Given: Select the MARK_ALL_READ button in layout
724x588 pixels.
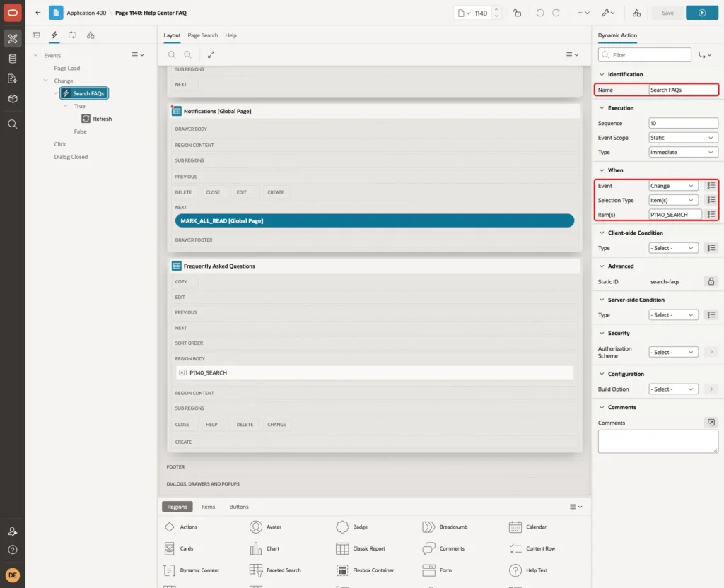Looking at the screenshot, I should click(375, 220).
